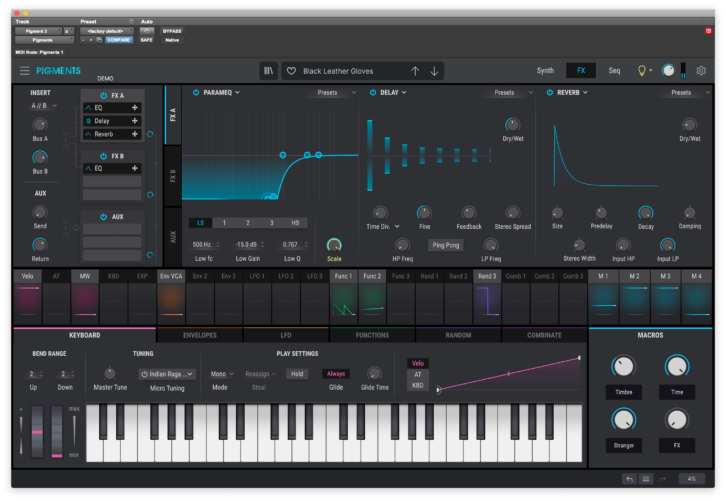This screenshot has width=726, height=501.
Task: Select the HS band button in EQ
Action: pyautogui.click(x=295, y=223)
